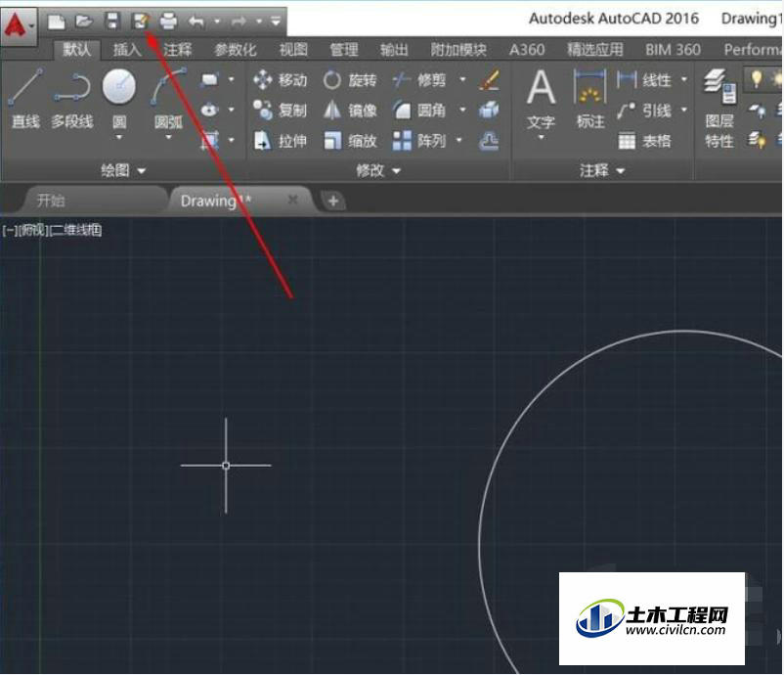Switch to the 注释 ribbon tab

point(178,50)
